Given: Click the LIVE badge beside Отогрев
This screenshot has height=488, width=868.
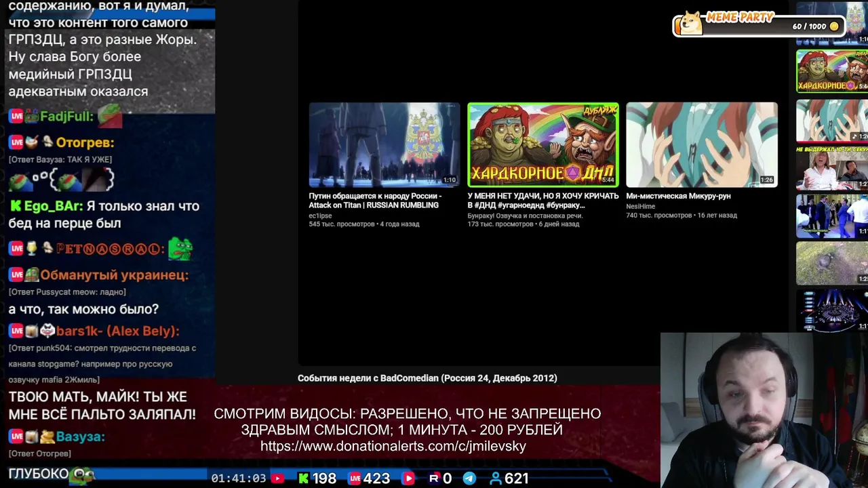Looking at the screenshot, I should [x=16, y=142].
